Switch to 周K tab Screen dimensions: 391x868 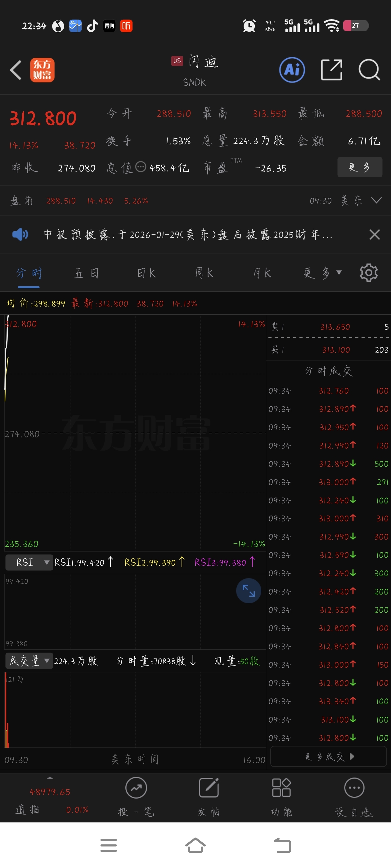(204, 273)
